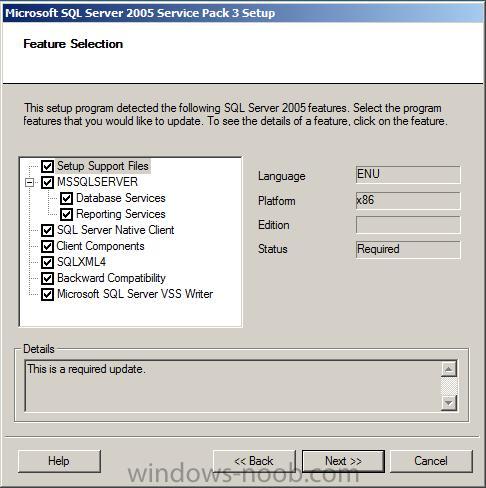Toggle the MSSQLSERVER checkbox
Image resolution: width=486 pixels, height=488 pixels.
47,182
